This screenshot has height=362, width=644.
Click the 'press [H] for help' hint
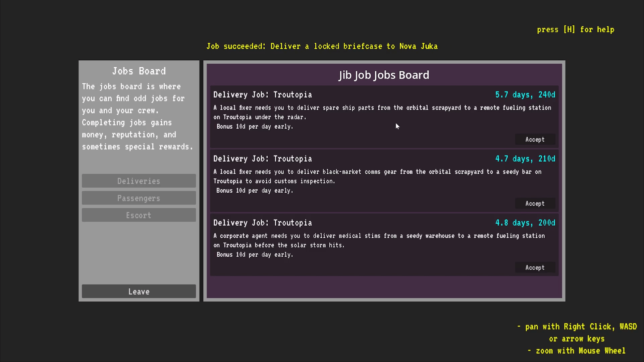click(576, 29)
